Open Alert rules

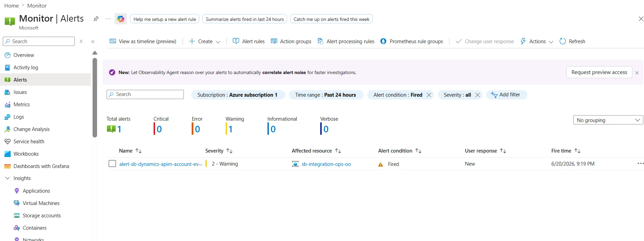[249, 41]
